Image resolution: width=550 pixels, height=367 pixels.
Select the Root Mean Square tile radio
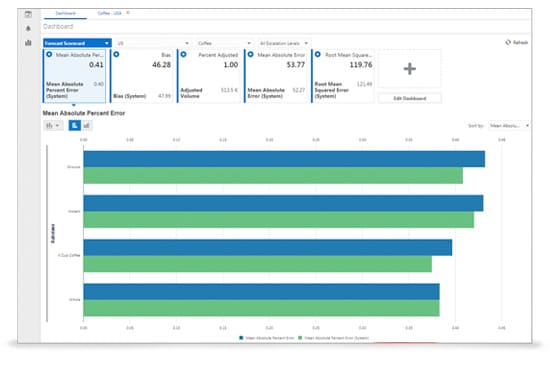(318, 55)
